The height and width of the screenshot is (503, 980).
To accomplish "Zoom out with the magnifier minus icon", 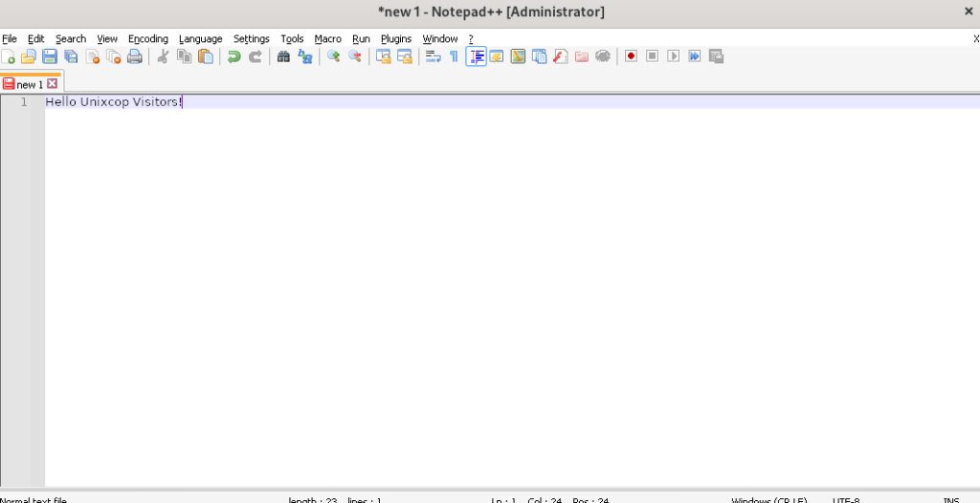I will coord(355,56).
